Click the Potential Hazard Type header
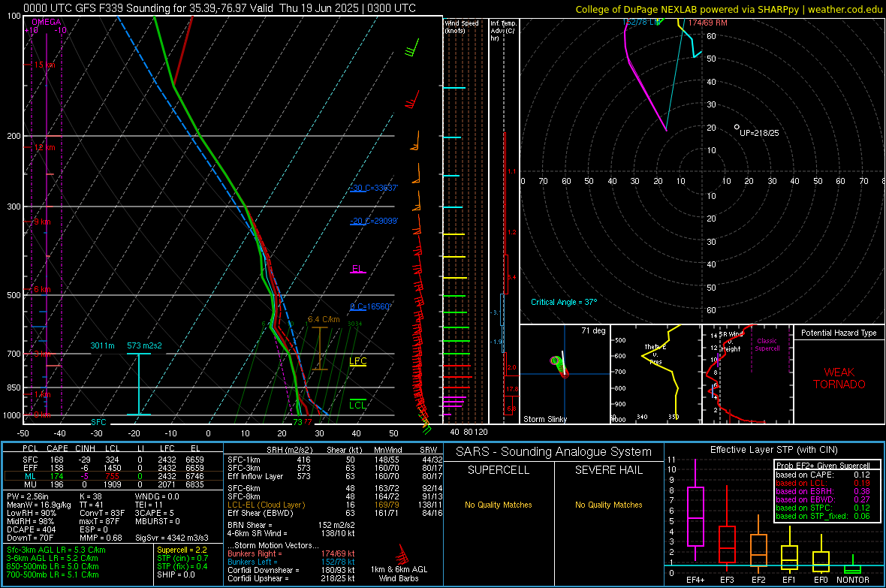 [x=839, y=333]
